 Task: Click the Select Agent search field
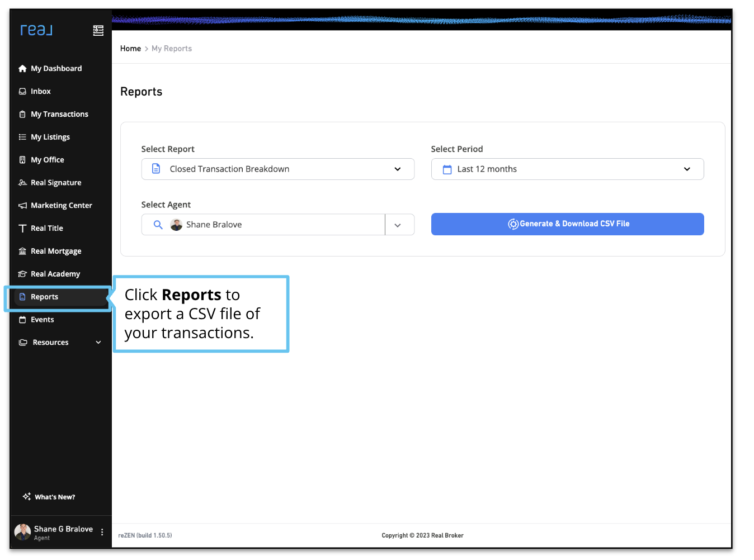pyautogui.click(x=263, y=225)
